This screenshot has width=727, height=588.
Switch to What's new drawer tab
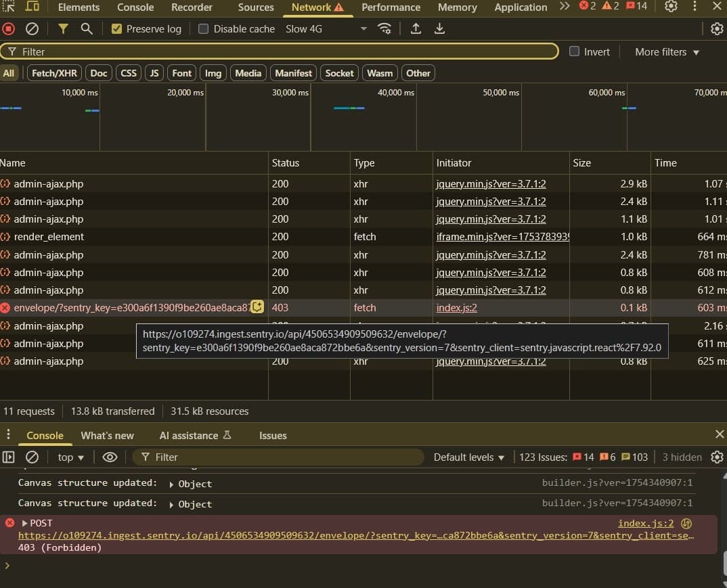coord(107,436)
